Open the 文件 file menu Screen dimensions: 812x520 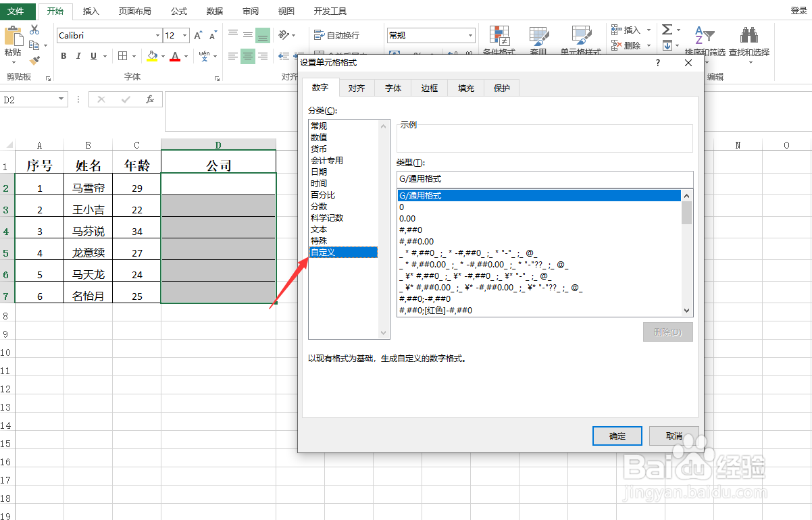coord(18,11)
